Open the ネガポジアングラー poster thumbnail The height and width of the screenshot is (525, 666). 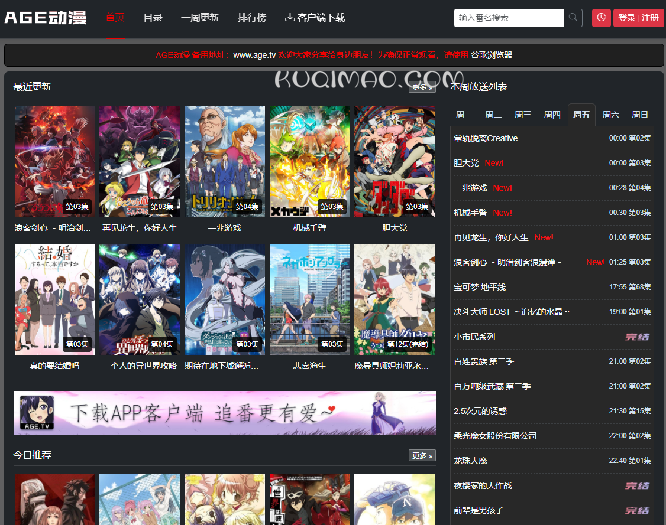pyautogui.click(x=310, y=299)
